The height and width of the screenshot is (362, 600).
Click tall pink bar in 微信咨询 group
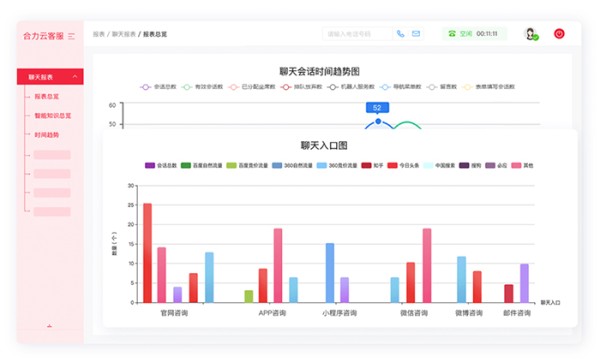click(427, 266)
